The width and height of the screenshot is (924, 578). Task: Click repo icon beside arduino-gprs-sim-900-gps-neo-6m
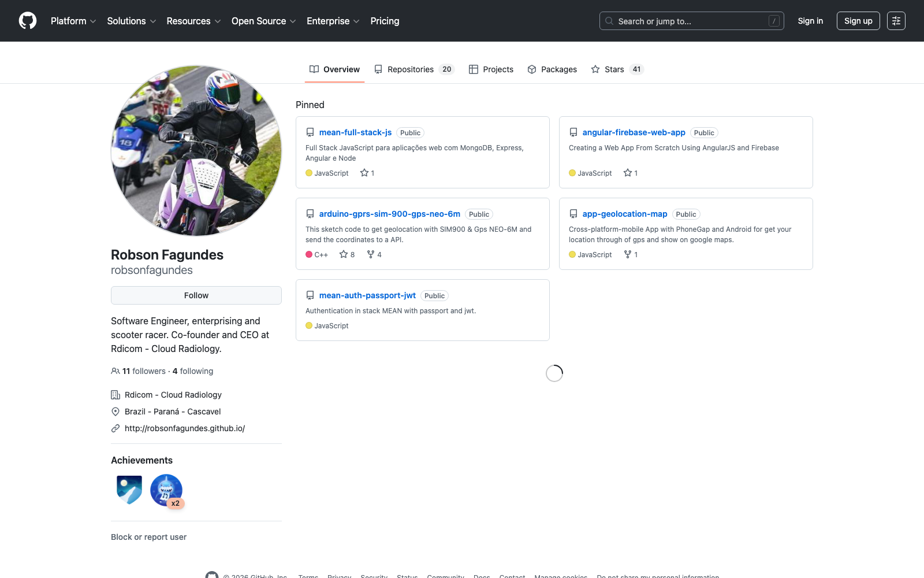point(310,214)
